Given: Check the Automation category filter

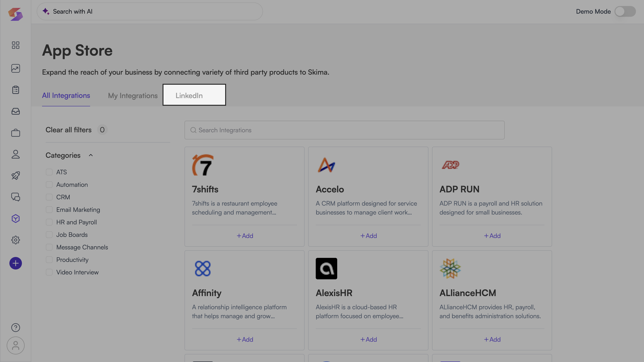Looking at the screenshot, I should coord(49,185).
